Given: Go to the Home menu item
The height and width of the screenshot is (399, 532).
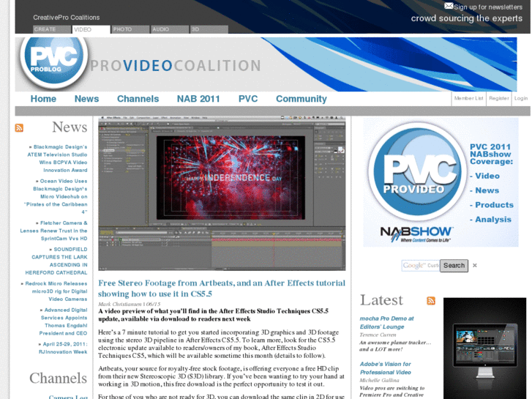Looking at the screenshot, I should 43,99.
